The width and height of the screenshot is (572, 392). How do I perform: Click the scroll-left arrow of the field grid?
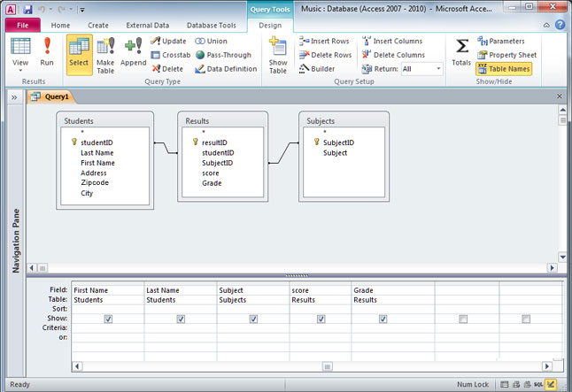(x=77, y=366)
